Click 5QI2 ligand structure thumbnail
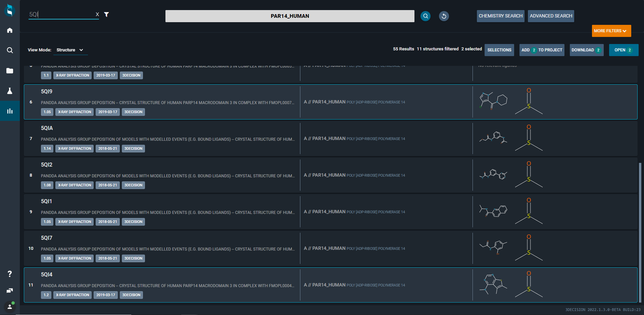644x315 pixels. [x=493, y=174]
